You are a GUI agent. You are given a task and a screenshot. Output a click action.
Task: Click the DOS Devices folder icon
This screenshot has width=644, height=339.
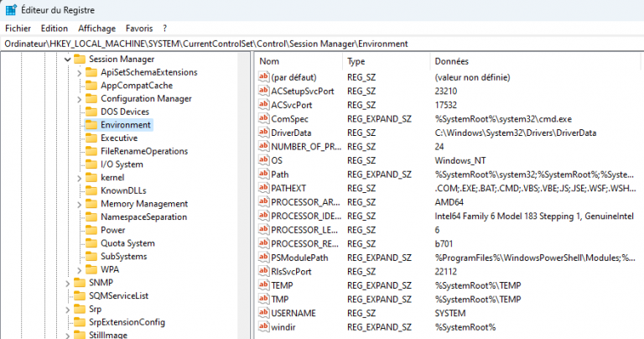click(x=91, y=112)
